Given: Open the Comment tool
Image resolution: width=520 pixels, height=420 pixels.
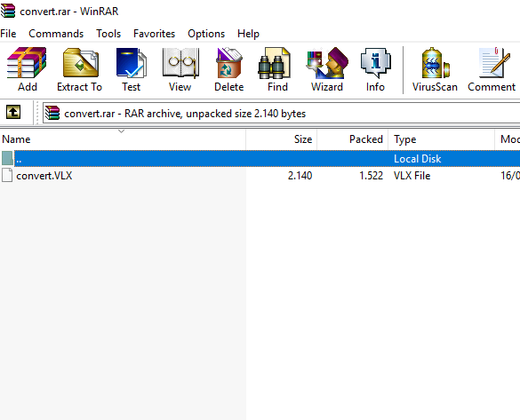Looking at the screenshot, I should (494, 63).
